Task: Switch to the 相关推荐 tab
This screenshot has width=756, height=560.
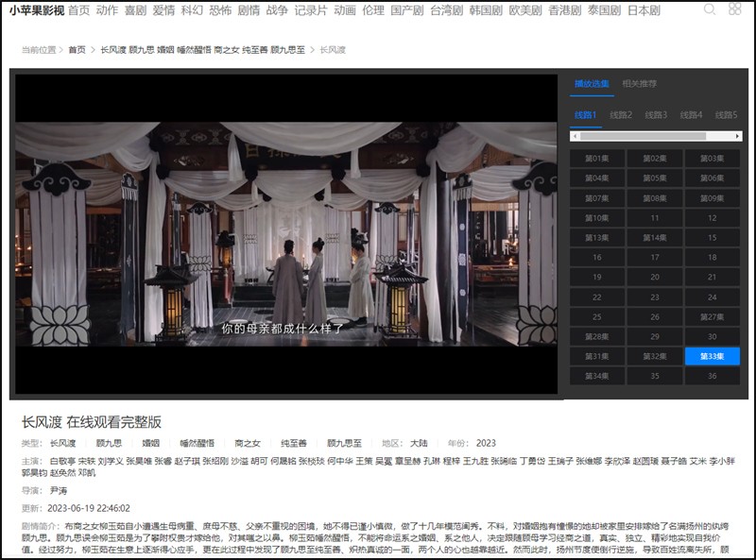Action: tap(639, 84)
